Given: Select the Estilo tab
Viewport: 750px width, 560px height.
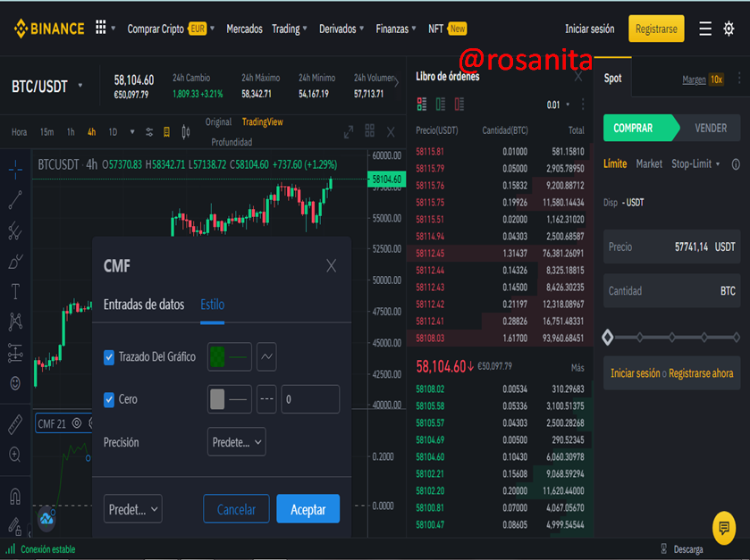Looking at the screenshot, I should pos(212,305).
